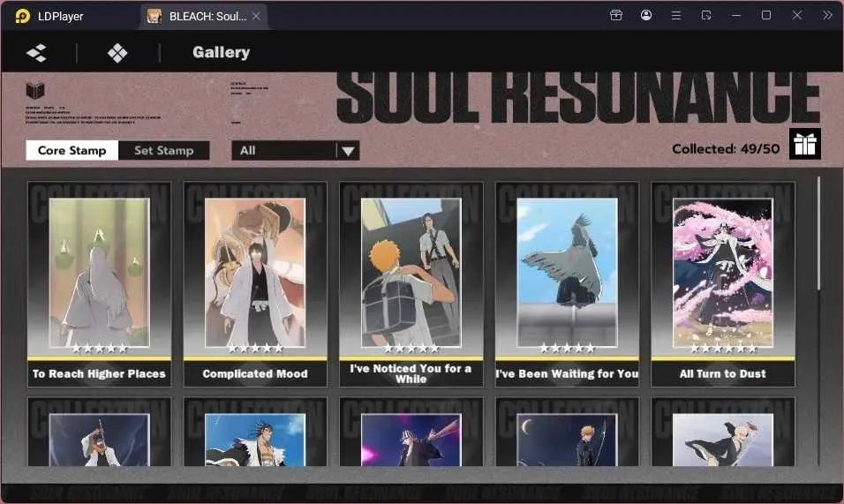
Task: Open the LDPlayer hamburger menu
Action: pos(676,16)
